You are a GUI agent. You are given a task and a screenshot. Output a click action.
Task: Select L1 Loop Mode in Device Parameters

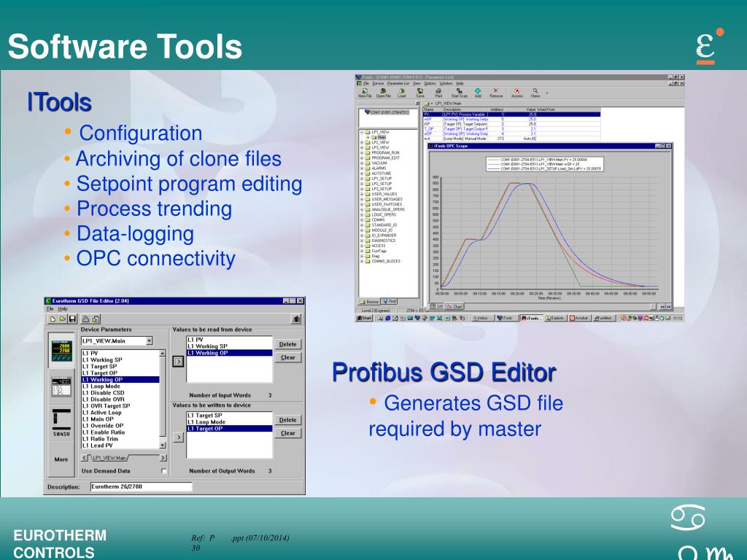tap(120, 386)
